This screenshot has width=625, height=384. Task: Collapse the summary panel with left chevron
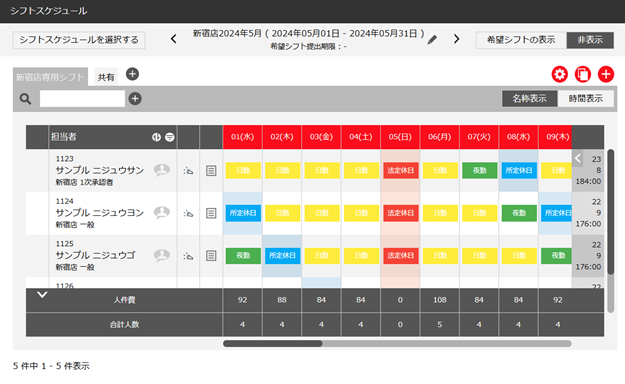578,158
